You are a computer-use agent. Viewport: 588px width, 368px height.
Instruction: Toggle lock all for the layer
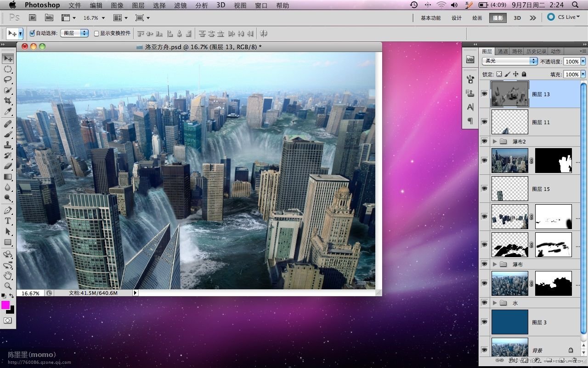[x=524, y=74]
